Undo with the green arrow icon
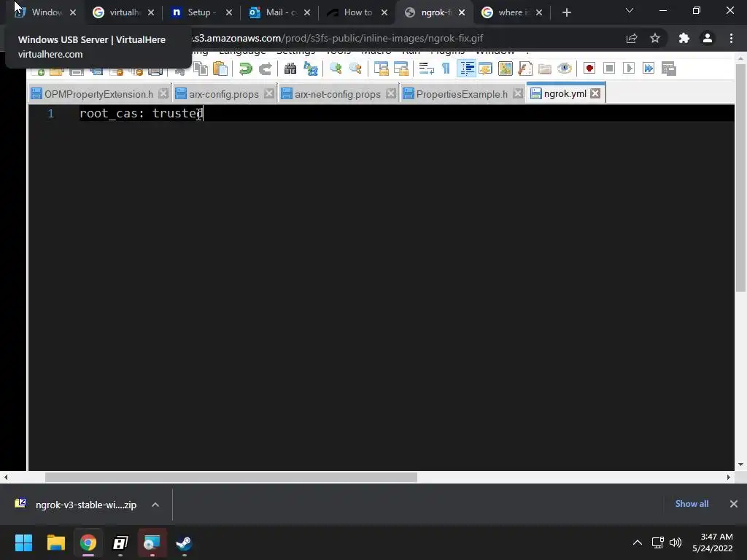747x560 pixels. (x=245, y=69)
